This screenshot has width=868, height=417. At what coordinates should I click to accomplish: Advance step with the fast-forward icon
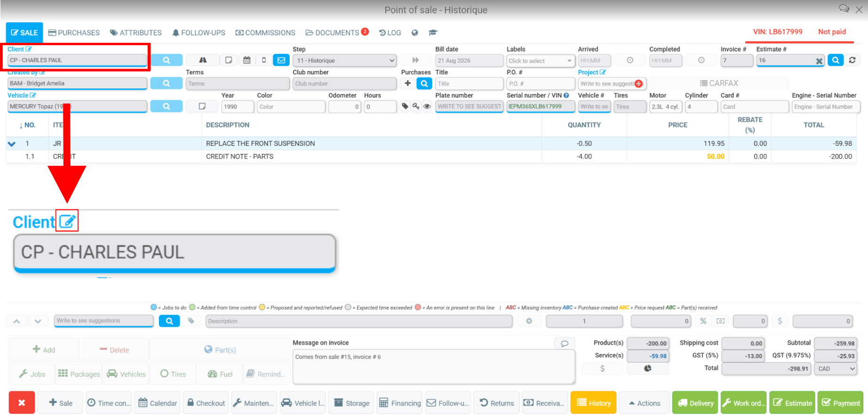tap(416, 60)
